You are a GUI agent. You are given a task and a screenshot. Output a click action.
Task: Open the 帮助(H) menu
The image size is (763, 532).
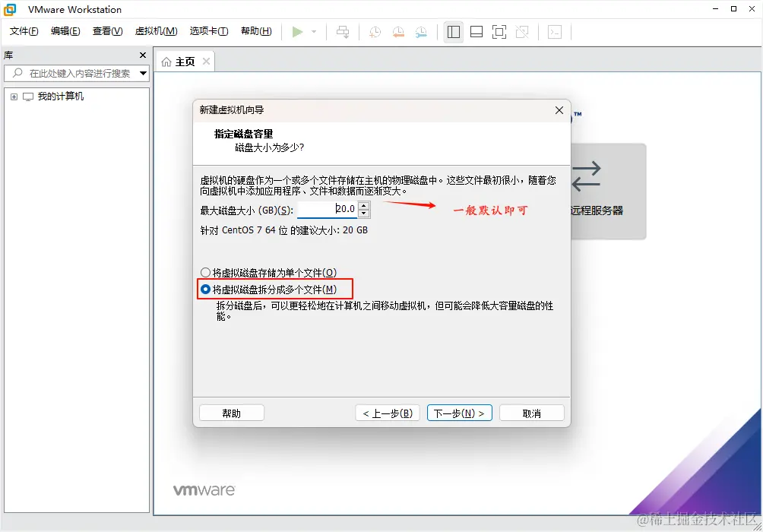[256, 31]
